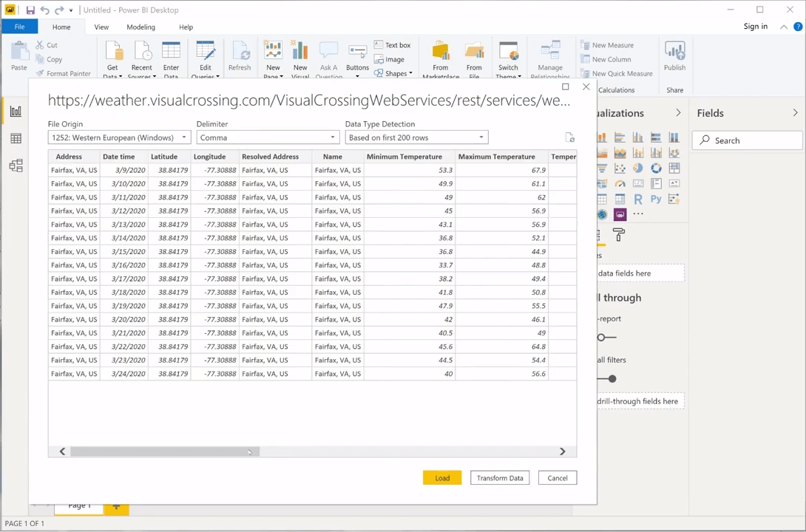806x532 pixels.
Task: Click the horizontal scrollbar right arrow
Action: pos(562,451)
